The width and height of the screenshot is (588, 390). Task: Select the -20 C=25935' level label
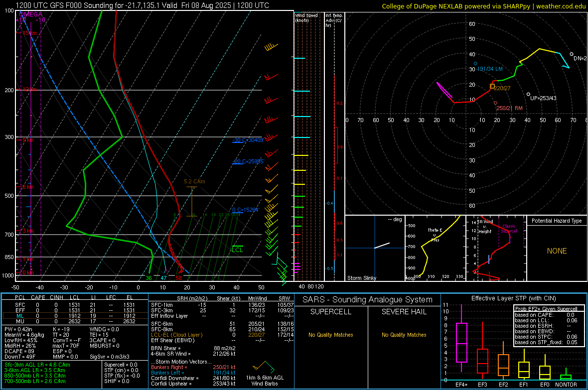[x=248, y=161]
